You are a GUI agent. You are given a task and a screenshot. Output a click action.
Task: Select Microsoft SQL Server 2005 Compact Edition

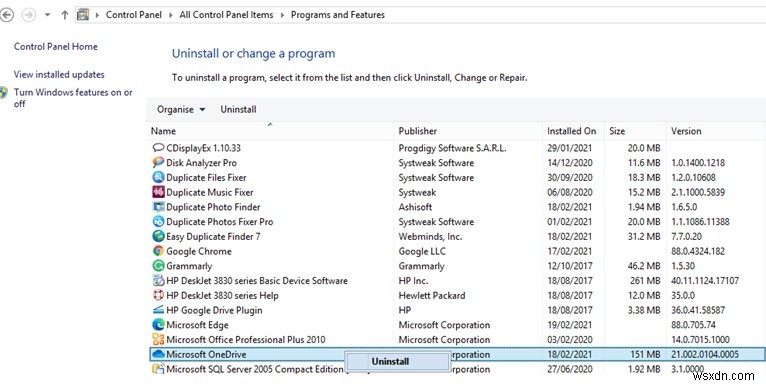255,369
